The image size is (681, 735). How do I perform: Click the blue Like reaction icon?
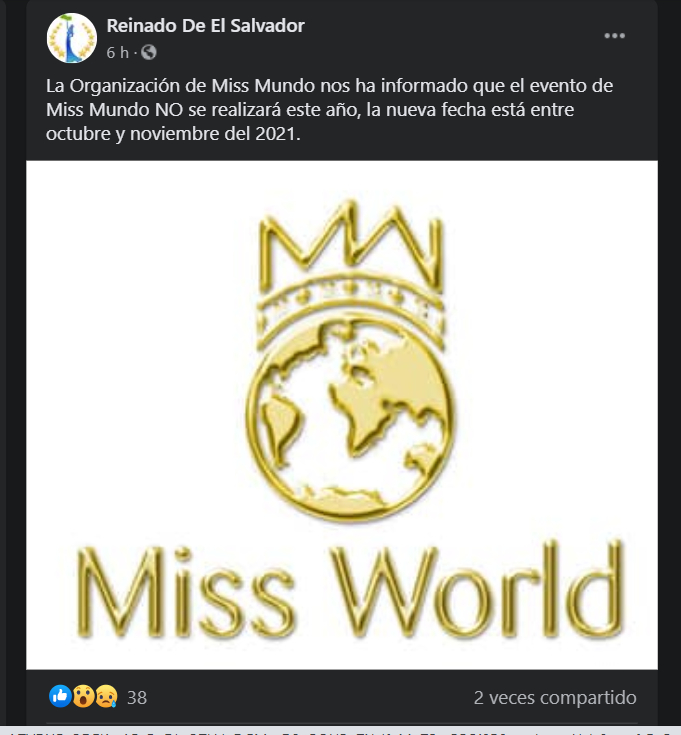coord(60,697)
